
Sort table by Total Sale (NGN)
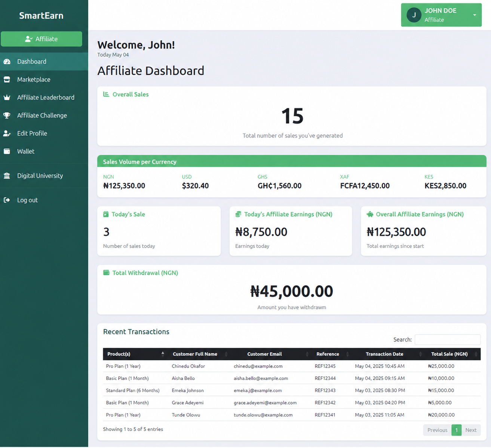[x=453, y=354]
